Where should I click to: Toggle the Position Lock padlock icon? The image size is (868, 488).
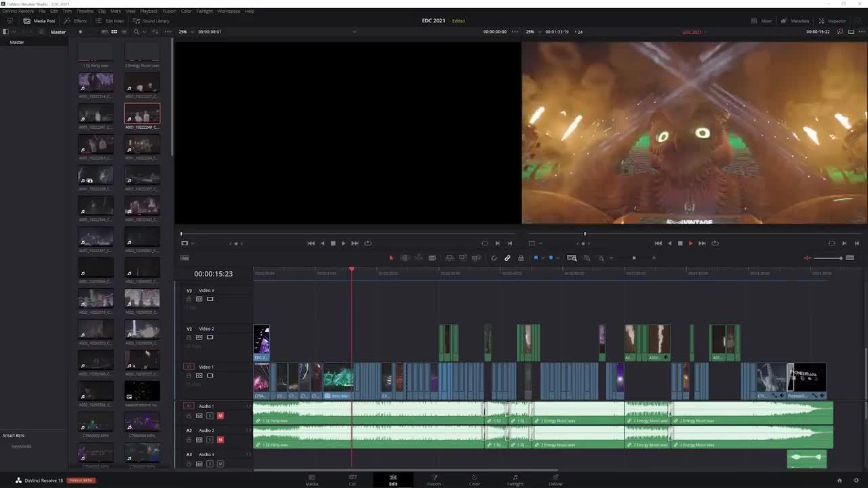click(x=521, y=258)
